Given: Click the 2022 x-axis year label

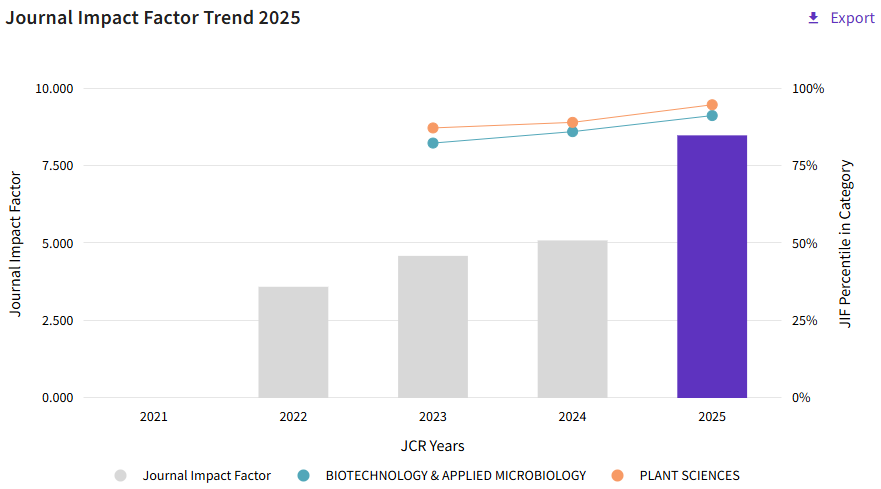Looking at the screenshot, I should (293, 417).
